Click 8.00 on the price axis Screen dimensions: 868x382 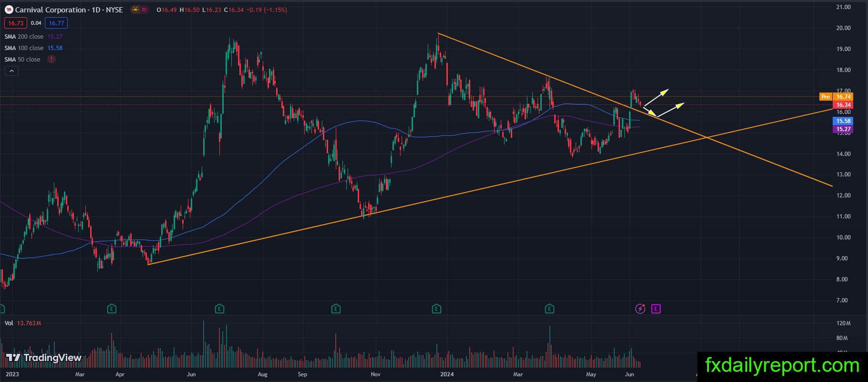[843, 279]
